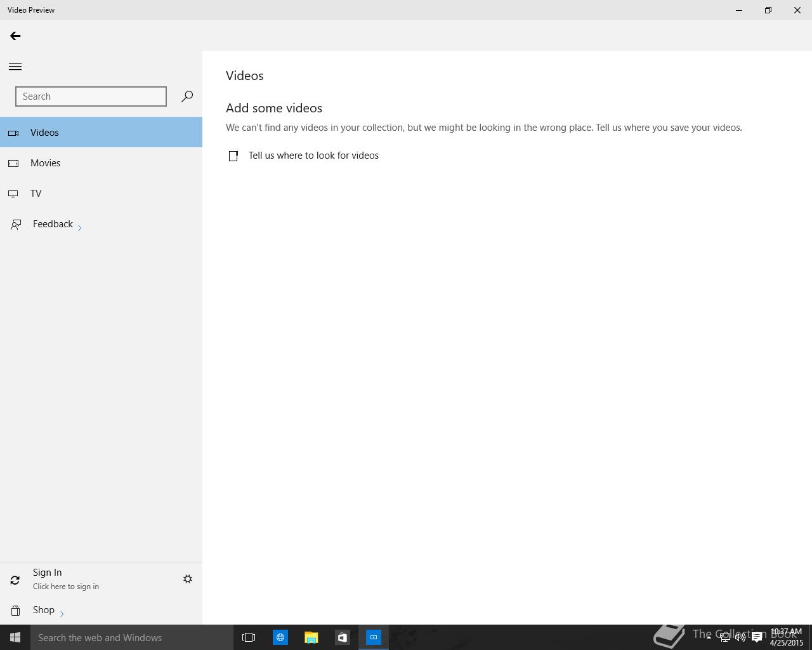Open Task View from the taskbar
This screenshot has height=650, width=812.
249,637
